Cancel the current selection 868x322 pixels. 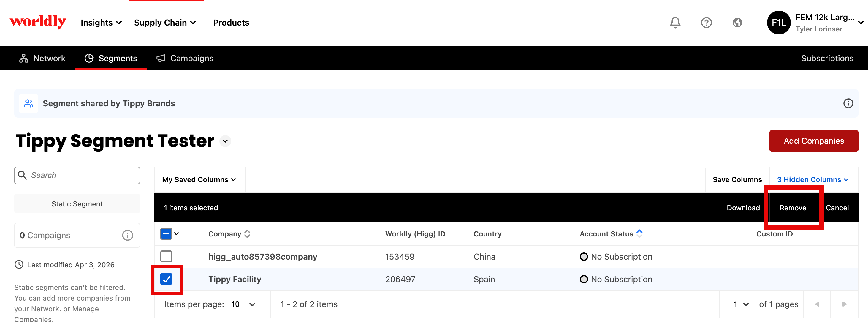[837, 208]
